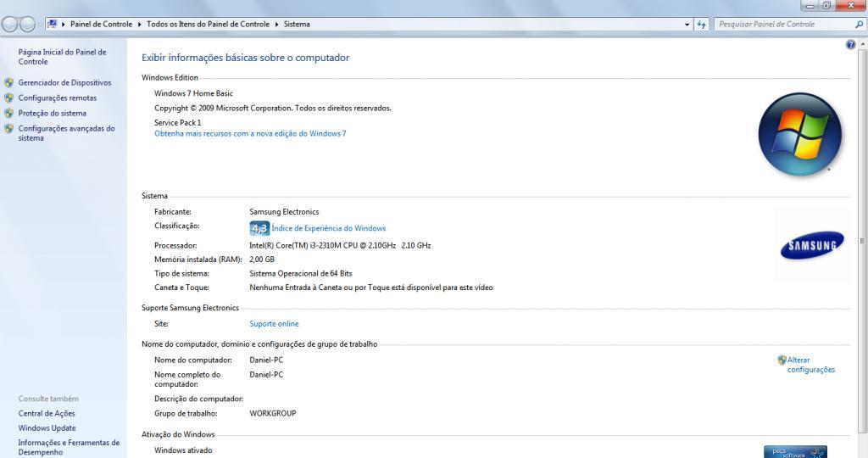Go to Painel de Controle breadcrumb

[x=102, y=25]
